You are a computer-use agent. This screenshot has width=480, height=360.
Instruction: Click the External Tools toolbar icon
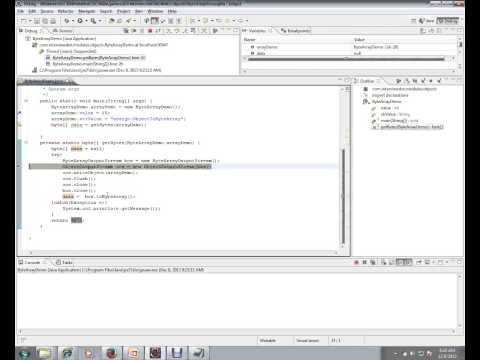(x=93, y=21)
